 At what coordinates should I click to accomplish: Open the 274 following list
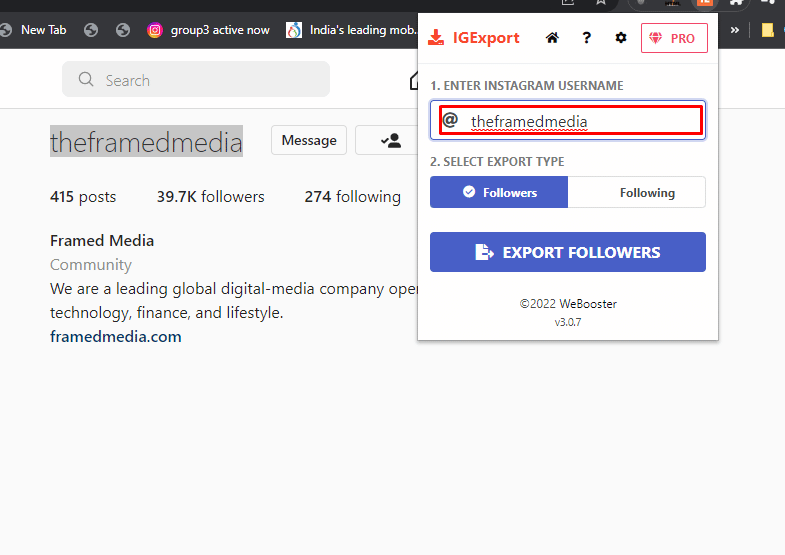352,197
